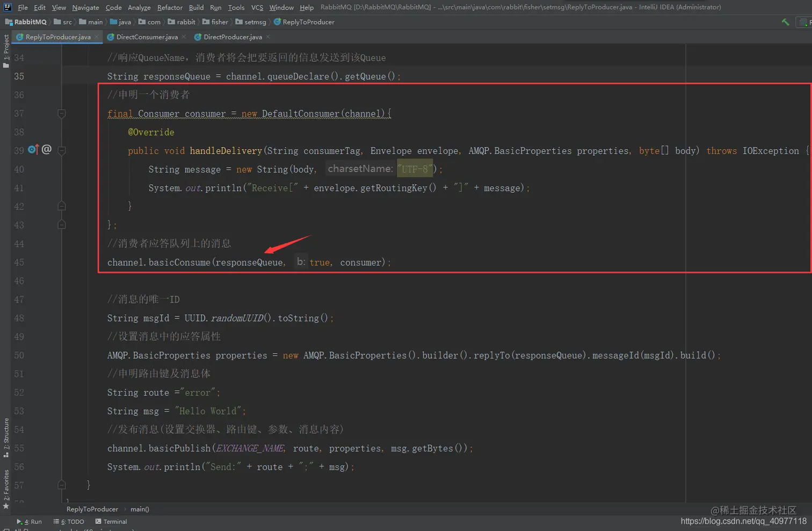This screenshot has height=531, width=812.
Task: Click line number 45 in gutter
Action: pyautogui.click(x=19, y=262)
